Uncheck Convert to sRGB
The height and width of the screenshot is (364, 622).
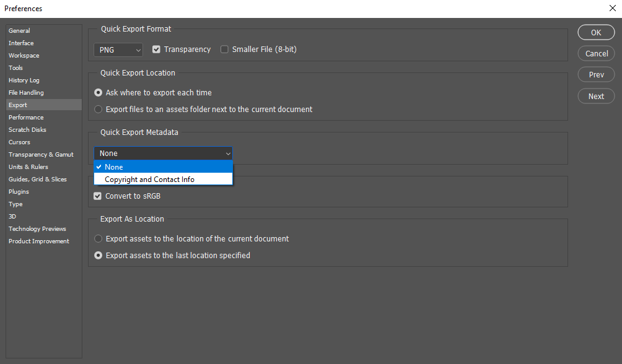tap(97, 195)
